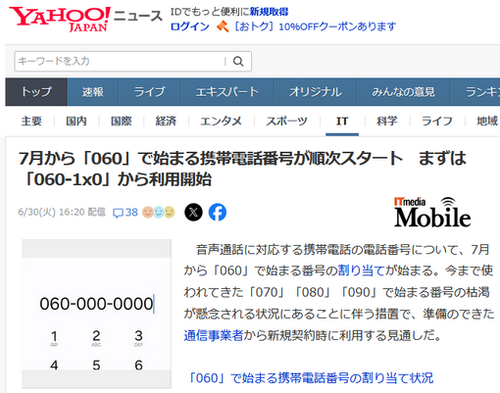Open 「060」で始まる携帯電話番号の割り当て状況 link
500x393 pixels.
coord(311,378)
